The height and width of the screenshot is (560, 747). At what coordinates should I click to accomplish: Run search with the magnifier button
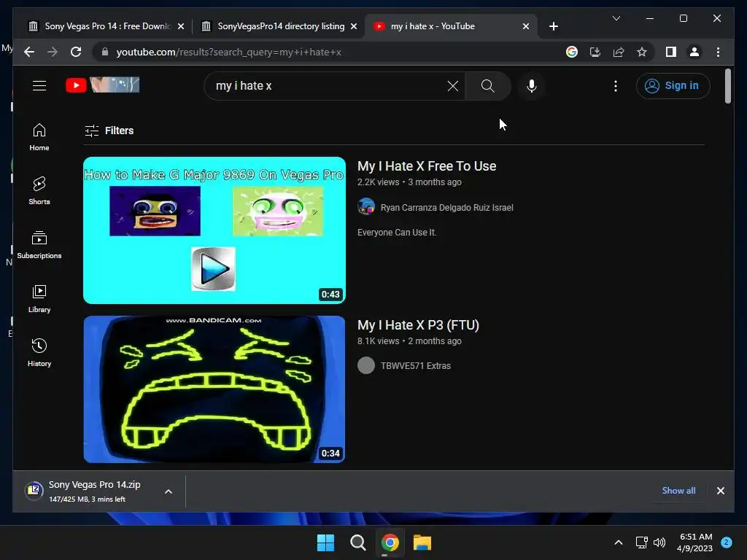[x=487, y=86]
